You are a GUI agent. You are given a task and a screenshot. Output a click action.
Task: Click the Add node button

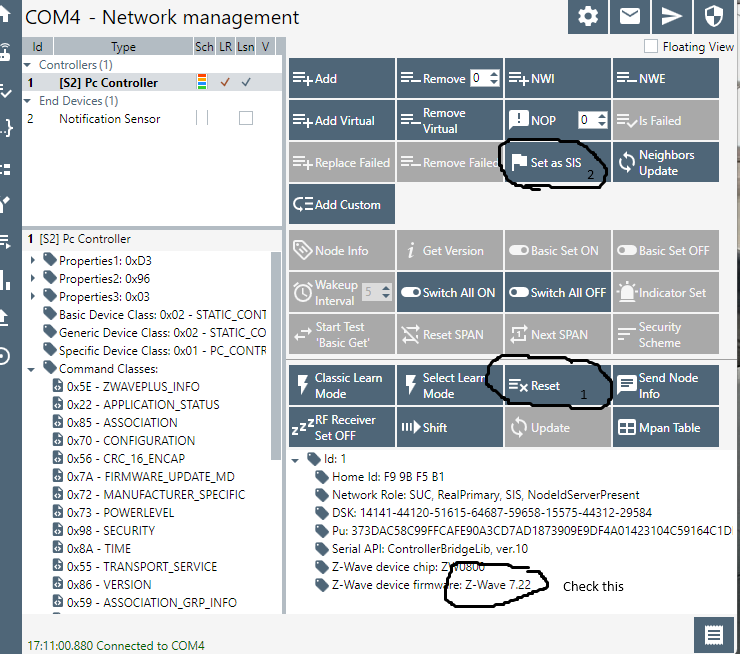pyautogui.click(x=341, y=78)
